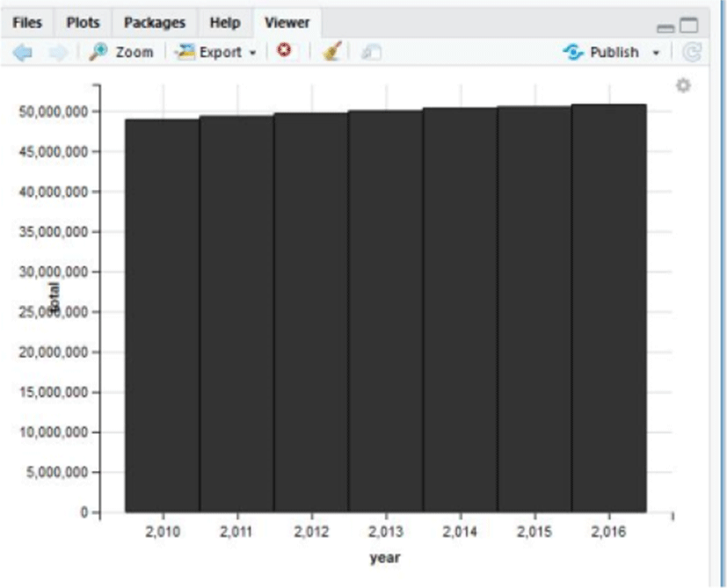Open the Export menu
This screenshot has width=727, height=588.
coord(216,52)
